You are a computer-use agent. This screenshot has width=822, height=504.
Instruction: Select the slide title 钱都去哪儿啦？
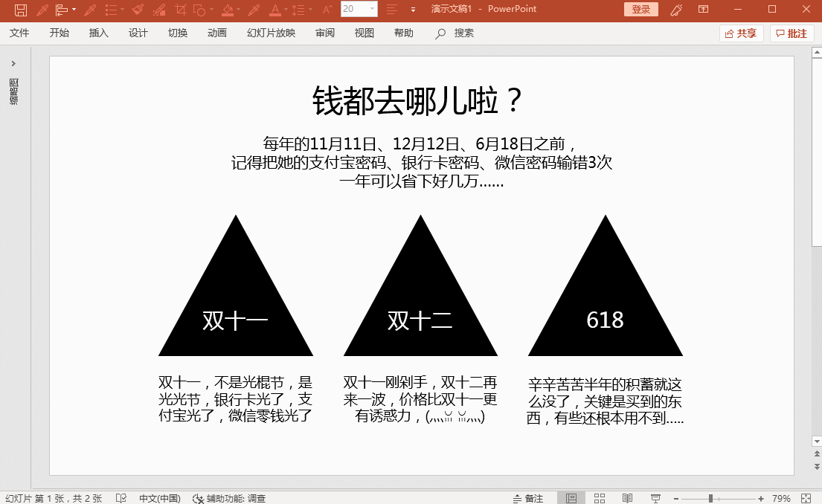[x=418, y=100]
